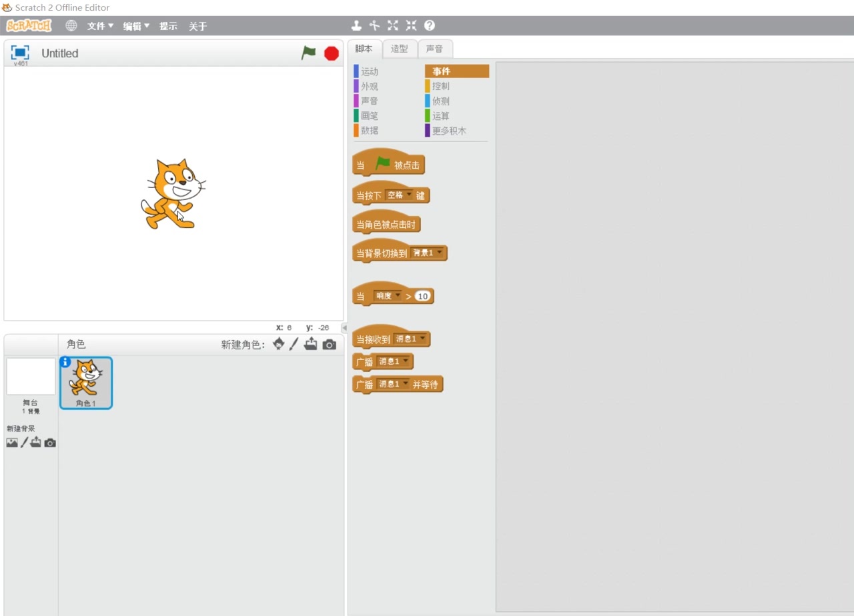Select the 事件 events category
Screen dimensions: 854x616
[457, 71]
